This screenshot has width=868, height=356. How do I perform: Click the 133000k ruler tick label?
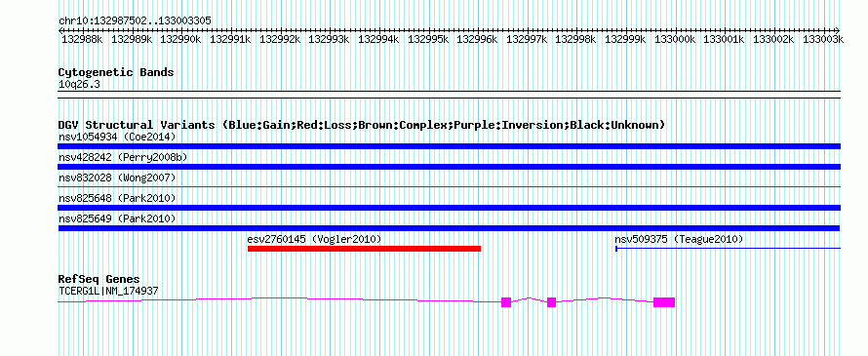[674, 39]
